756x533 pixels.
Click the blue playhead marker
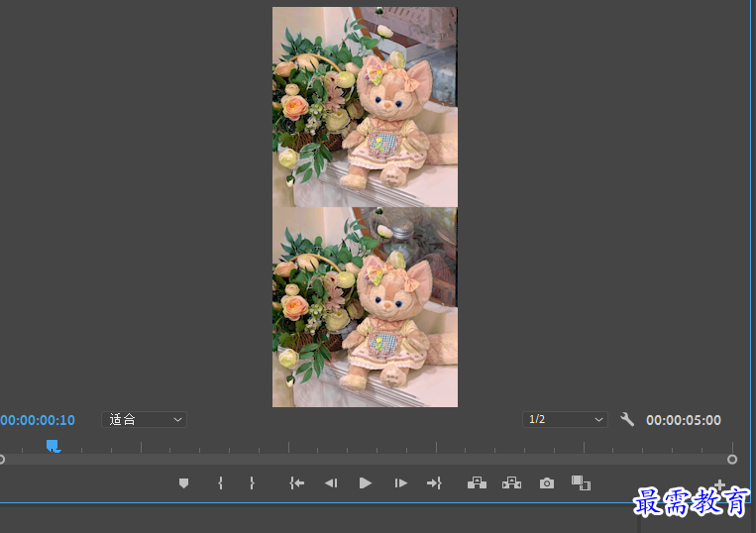click(x=53, y=446)
